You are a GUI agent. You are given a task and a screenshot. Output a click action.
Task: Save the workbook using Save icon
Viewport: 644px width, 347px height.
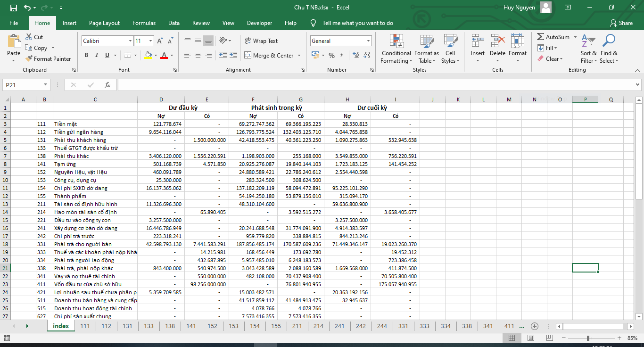point(13,8)
